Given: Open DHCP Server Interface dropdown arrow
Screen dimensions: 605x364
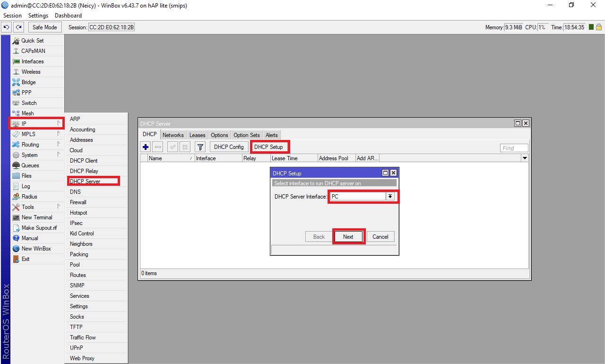Looking at the screenshot, I should 390,196.
